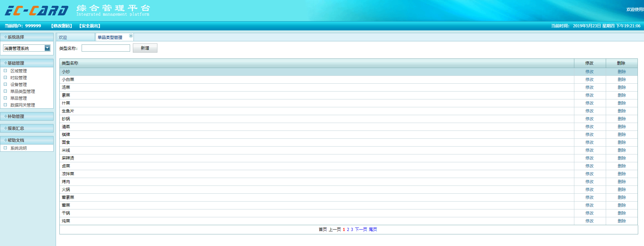Collapse the 帮助文档 section header

click(27, 140)
